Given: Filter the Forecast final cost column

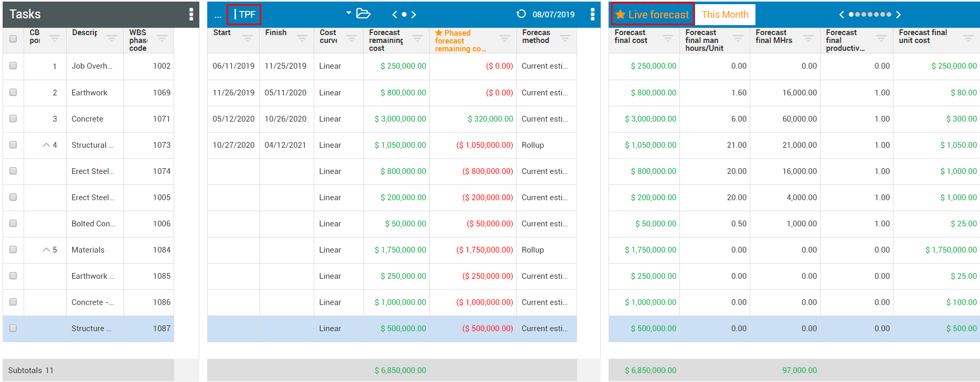Looking at the screenshot, I should tap(667, 38).
